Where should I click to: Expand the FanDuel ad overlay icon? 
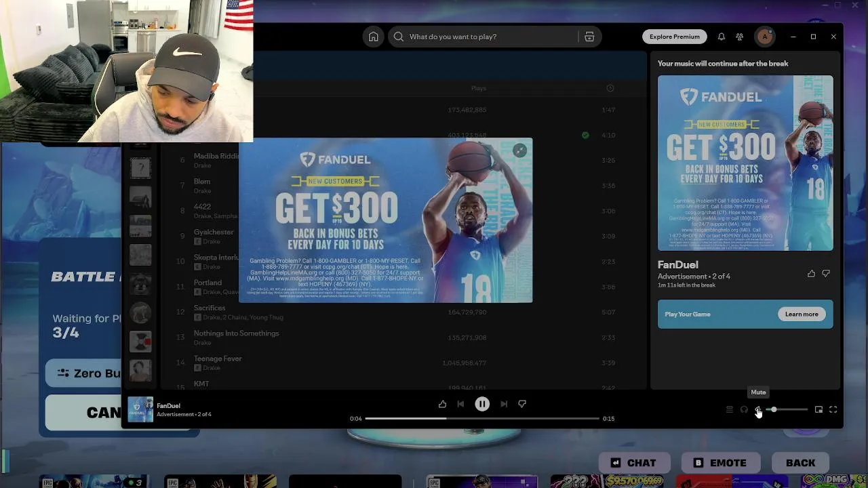(519, 150)
